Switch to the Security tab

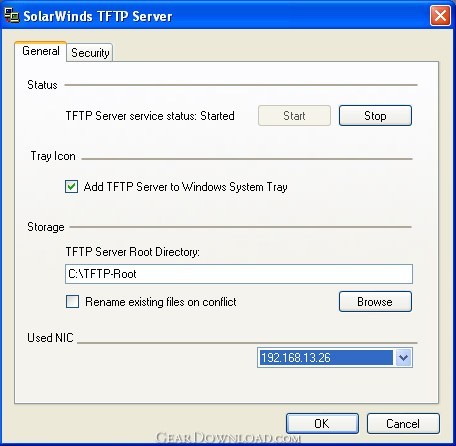[x=90, y=53]
